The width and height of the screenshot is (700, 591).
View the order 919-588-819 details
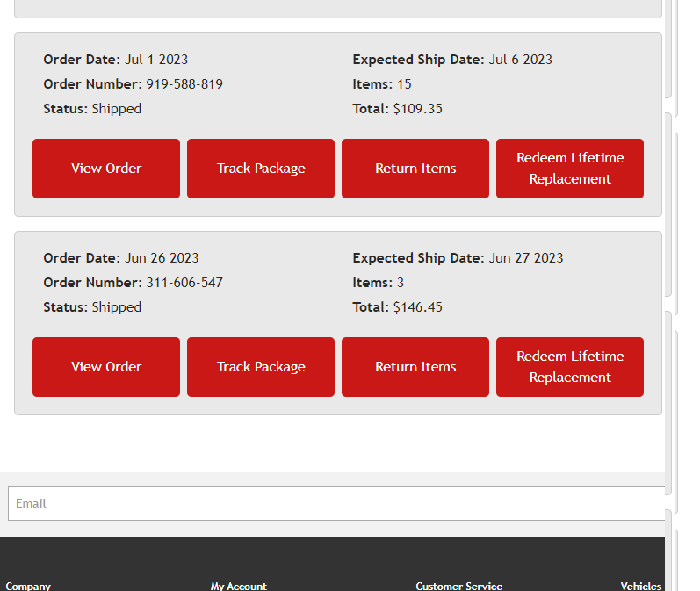point(106,169)
